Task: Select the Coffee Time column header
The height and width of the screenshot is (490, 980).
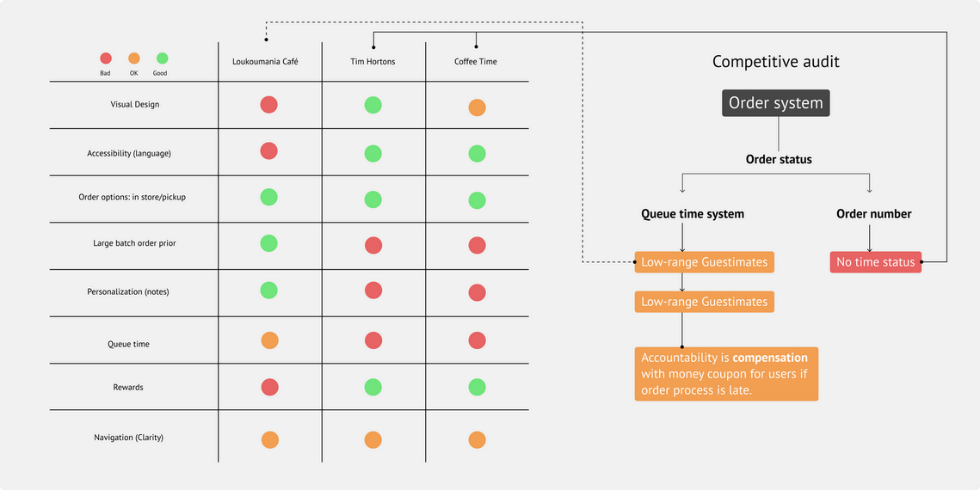Action: point(477,62)
